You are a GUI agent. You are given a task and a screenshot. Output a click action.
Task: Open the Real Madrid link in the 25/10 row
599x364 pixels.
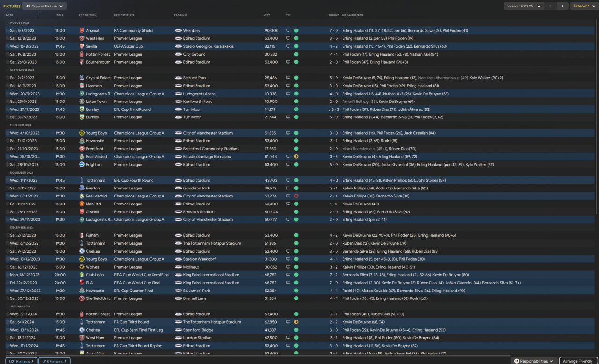pos(96,157)
